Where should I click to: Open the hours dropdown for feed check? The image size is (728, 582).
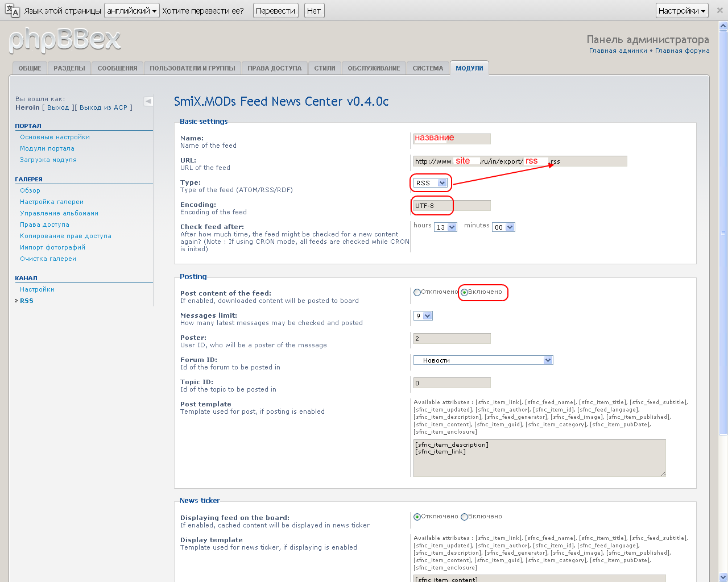(445, 227)
